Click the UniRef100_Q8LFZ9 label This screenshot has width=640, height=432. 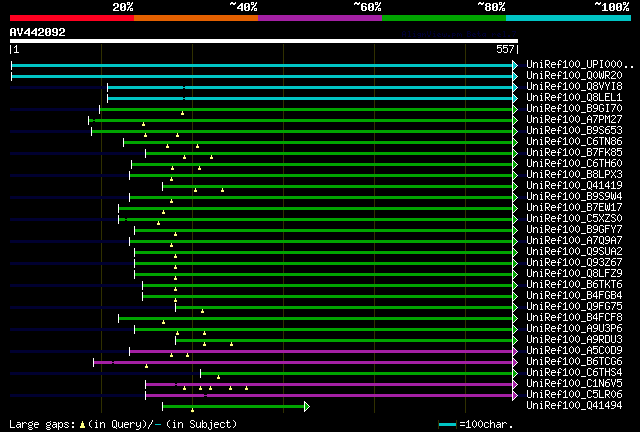(574, 274)
